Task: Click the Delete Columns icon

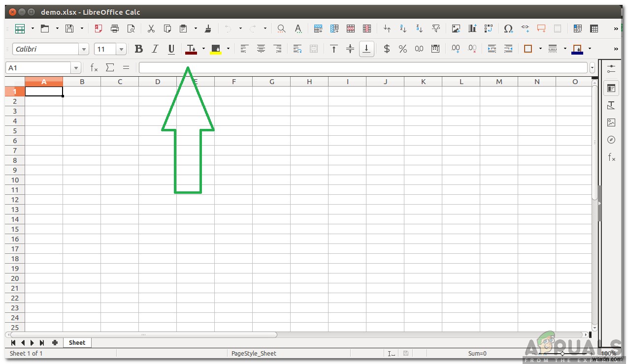Action: (367, 29)
